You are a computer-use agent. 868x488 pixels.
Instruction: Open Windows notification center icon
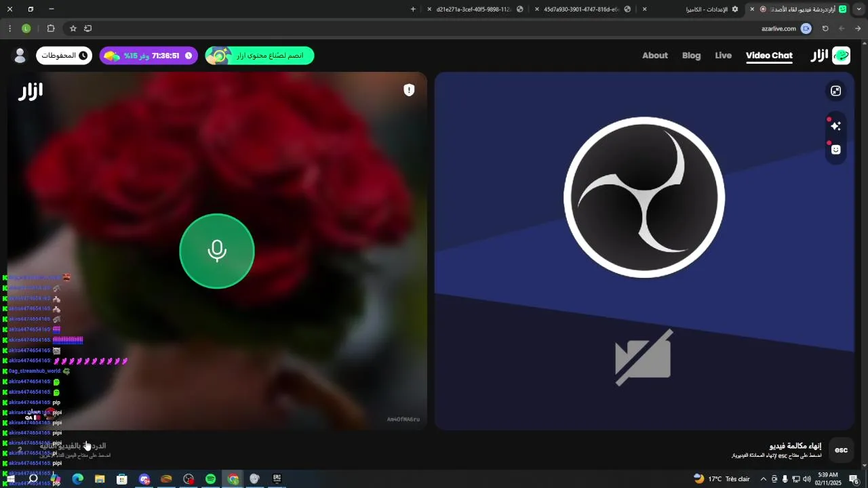coord(854,479)
